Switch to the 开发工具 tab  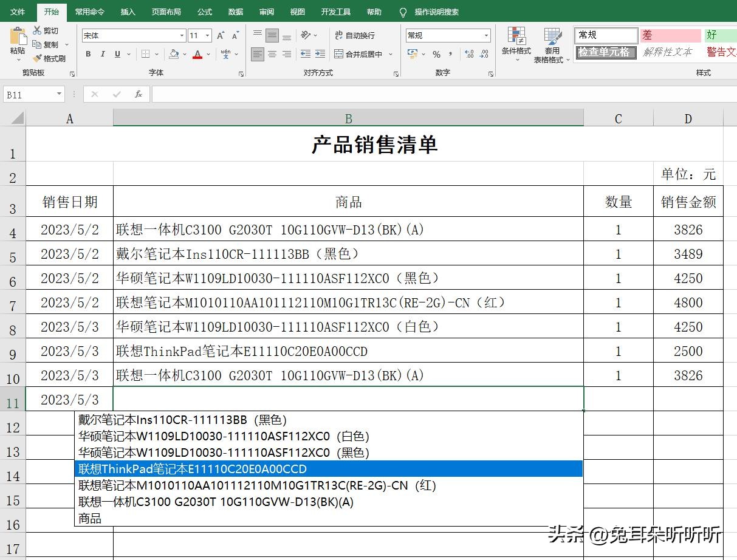coord(336,12)
